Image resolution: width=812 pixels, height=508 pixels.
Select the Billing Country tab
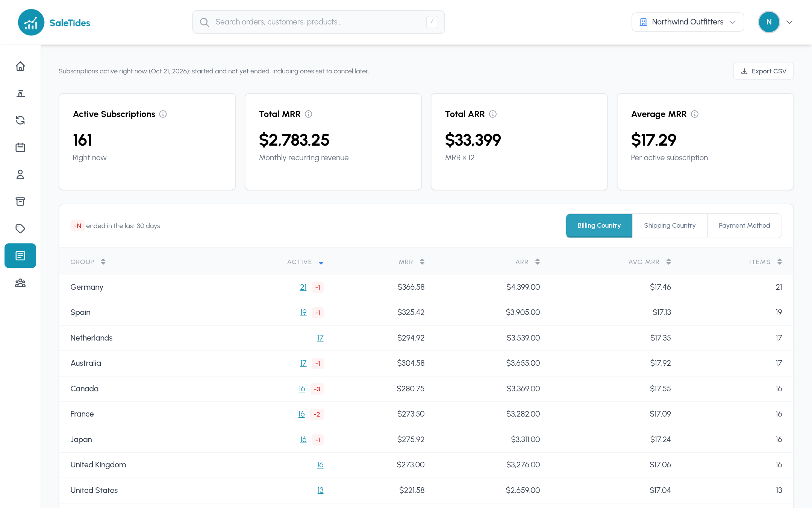pos(599,226)
